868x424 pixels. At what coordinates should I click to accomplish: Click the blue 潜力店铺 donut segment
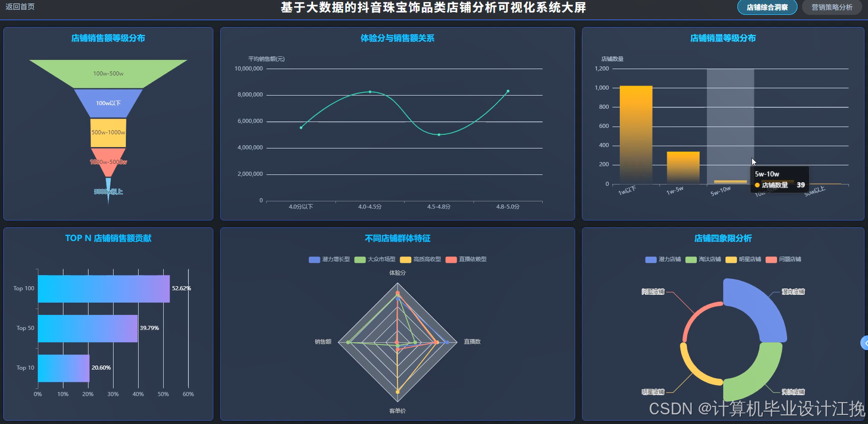(x=762, y=304)
